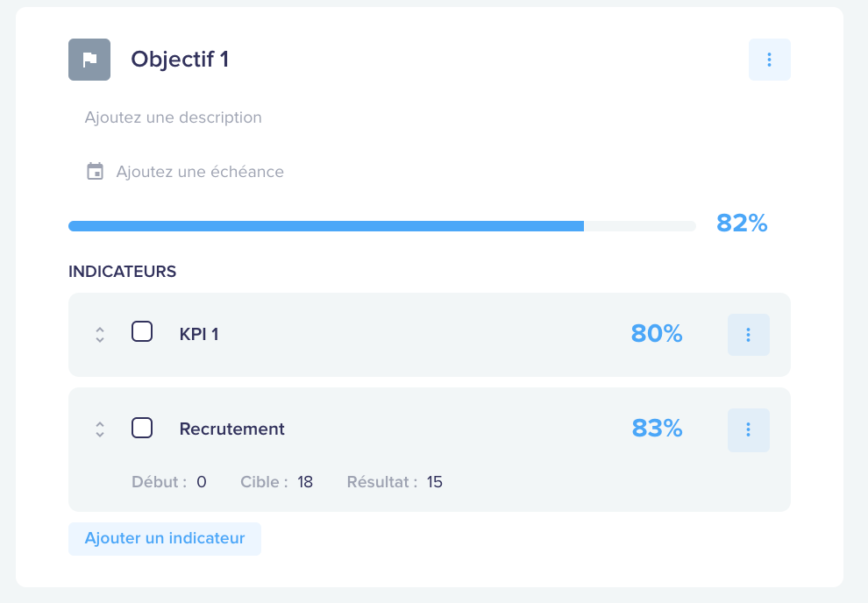
Task: Click the Début value 0
Action: pos(202,482)
